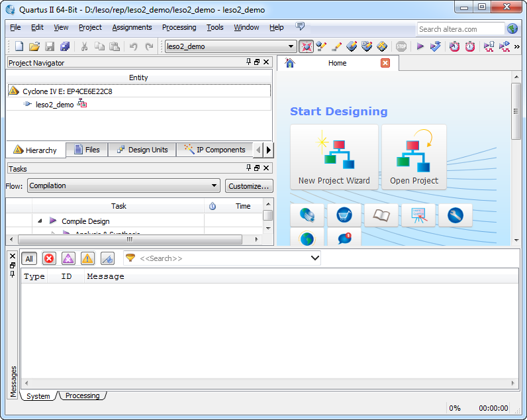Click the Undo arrow icon
The height and width of the screenshot is (420, 527).
(x=134, y=46)
